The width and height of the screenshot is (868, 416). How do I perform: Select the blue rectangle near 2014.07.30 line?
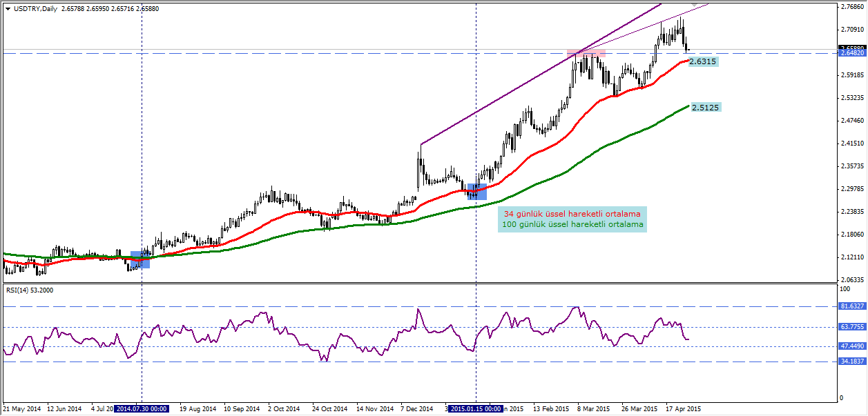(x=140, y=259)
